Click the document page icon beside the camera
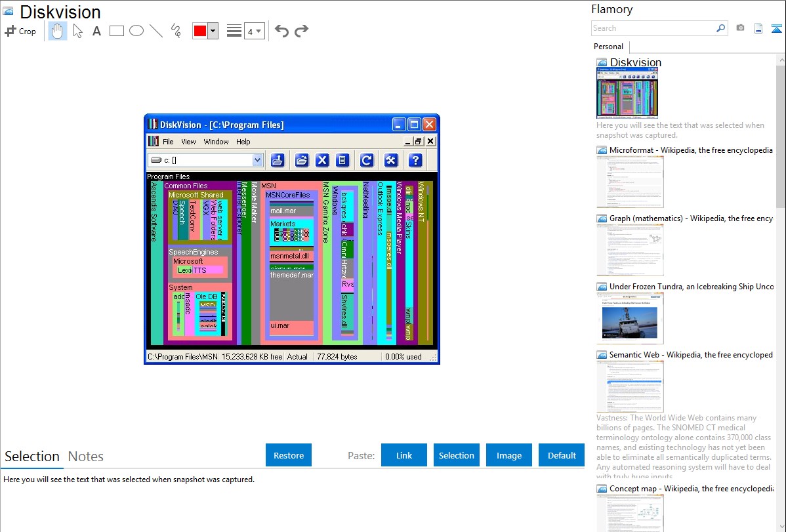 (758, 28)
